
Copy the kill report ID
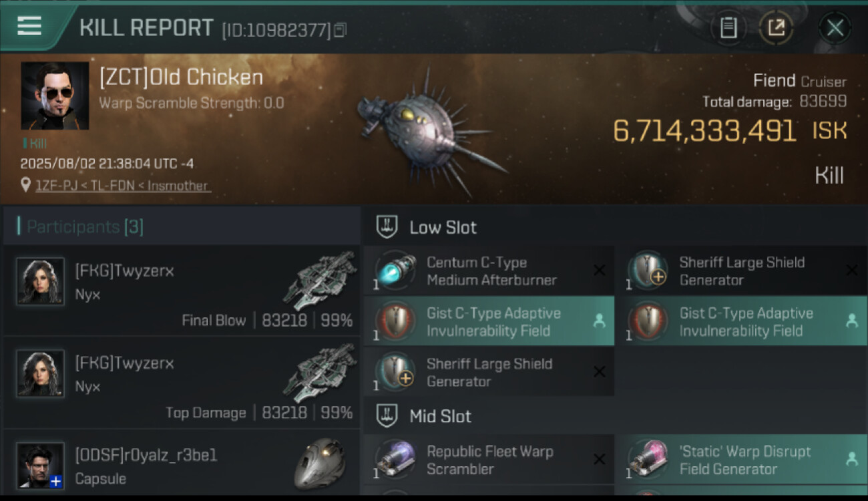[x=341, y=30]
